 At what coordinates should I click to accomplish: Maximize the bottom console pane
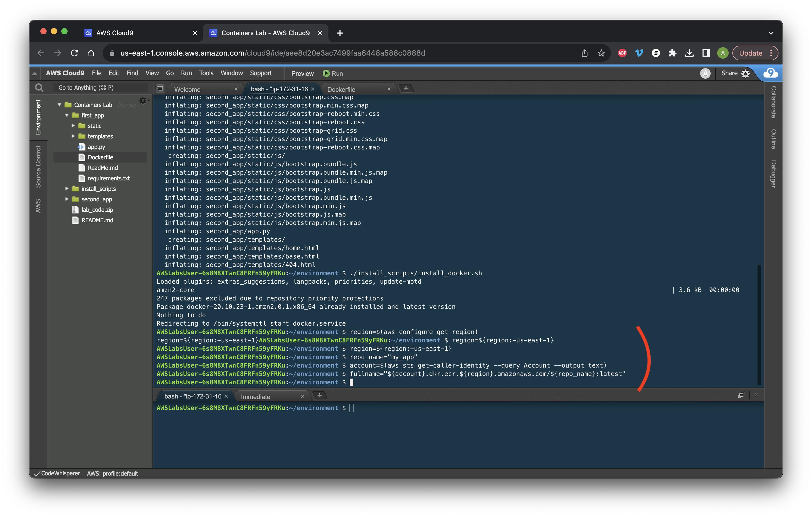(x=741, y=395)
